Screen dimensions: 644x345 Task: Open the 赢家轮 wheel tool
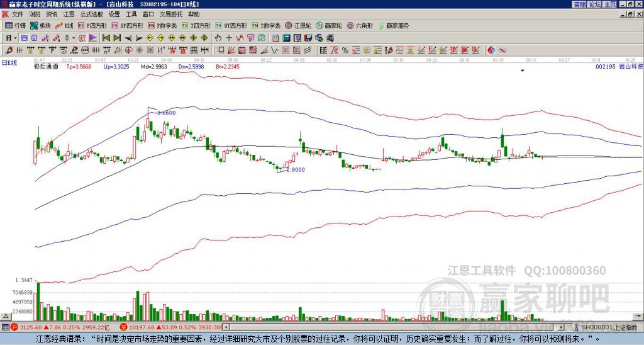329,25
